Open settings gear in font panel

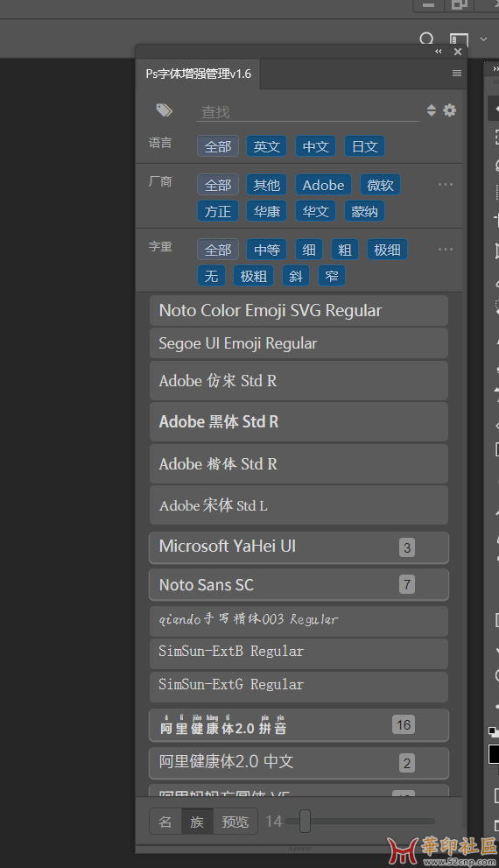[450, 110]
